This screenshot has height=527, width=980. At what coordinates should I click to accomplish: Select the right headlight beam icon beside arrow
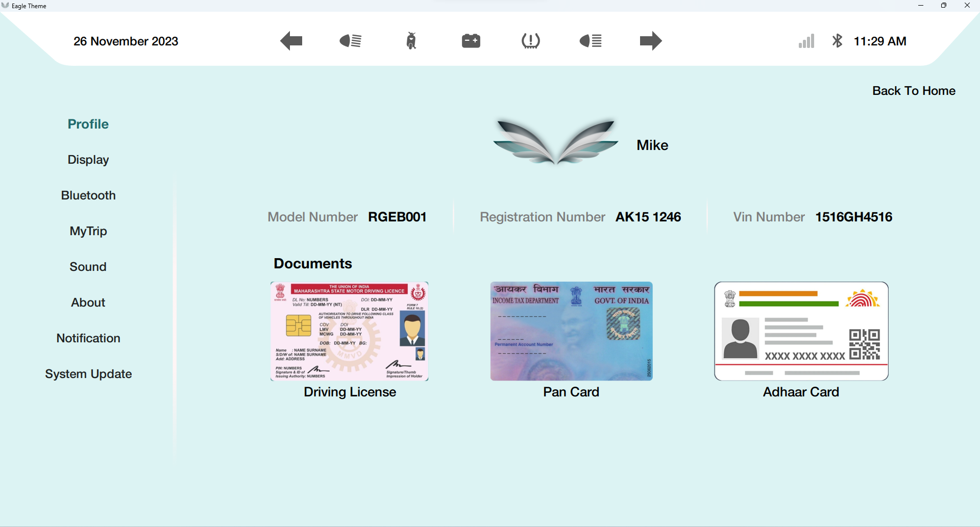point(591,41)
